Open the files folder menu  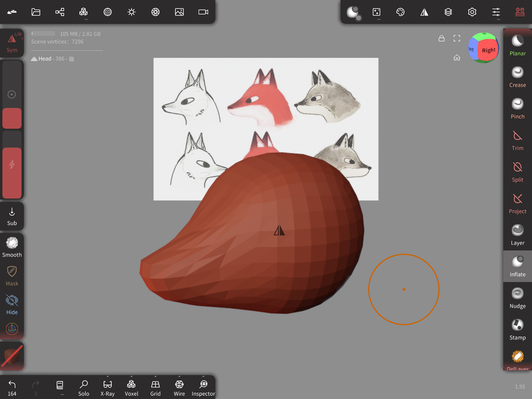point(36,12)
